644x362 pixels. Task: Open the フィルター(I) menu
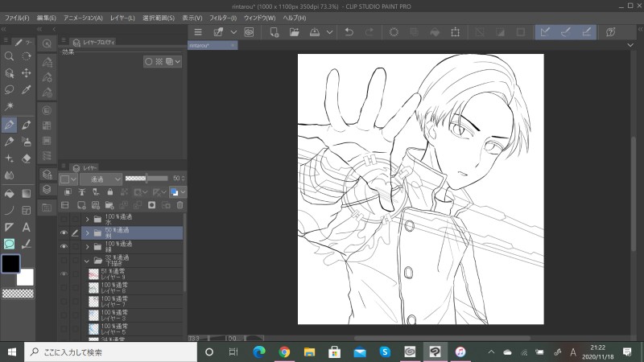coord(223,18)
